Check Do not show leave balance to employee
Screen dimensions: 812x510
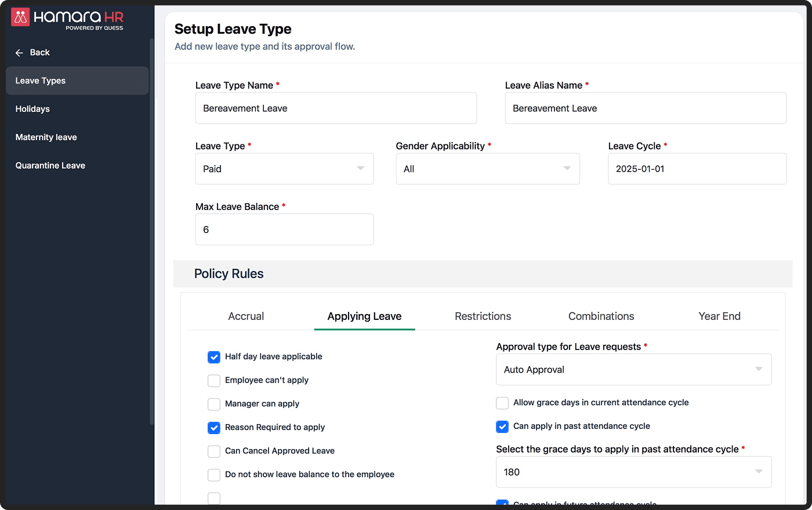tap(214, 475)
